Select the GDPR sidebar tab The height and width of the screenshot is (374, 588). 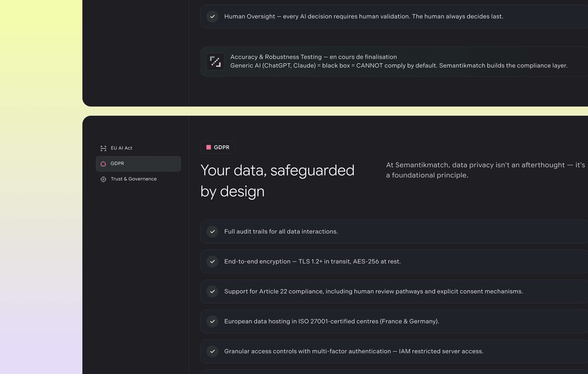tap(138, 164)
